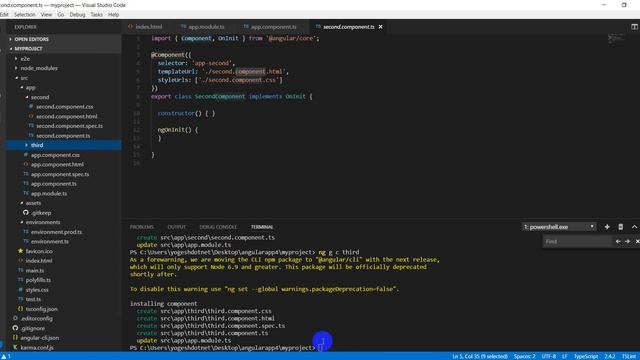Show the PROBLEMS panel tab
This screenshot has width=640, height=360.
click(142, 227)
